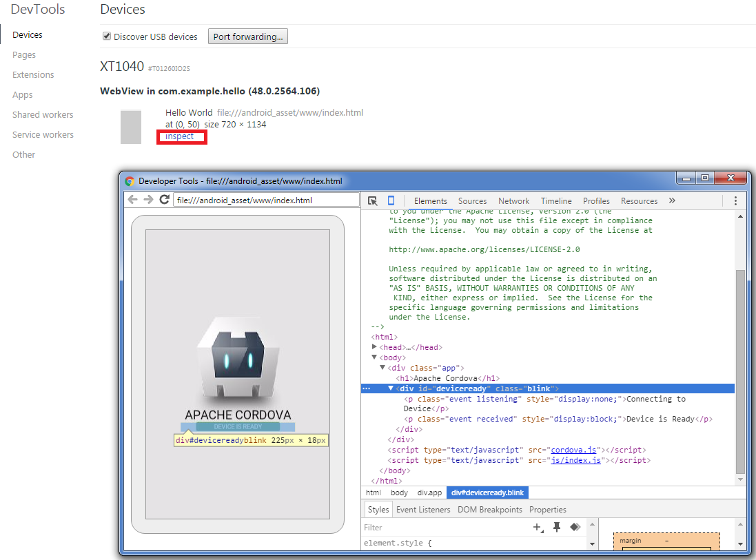The image size is (756, 560).
Task: Select the Styles sidebar tab
Action: pos(378,510)
